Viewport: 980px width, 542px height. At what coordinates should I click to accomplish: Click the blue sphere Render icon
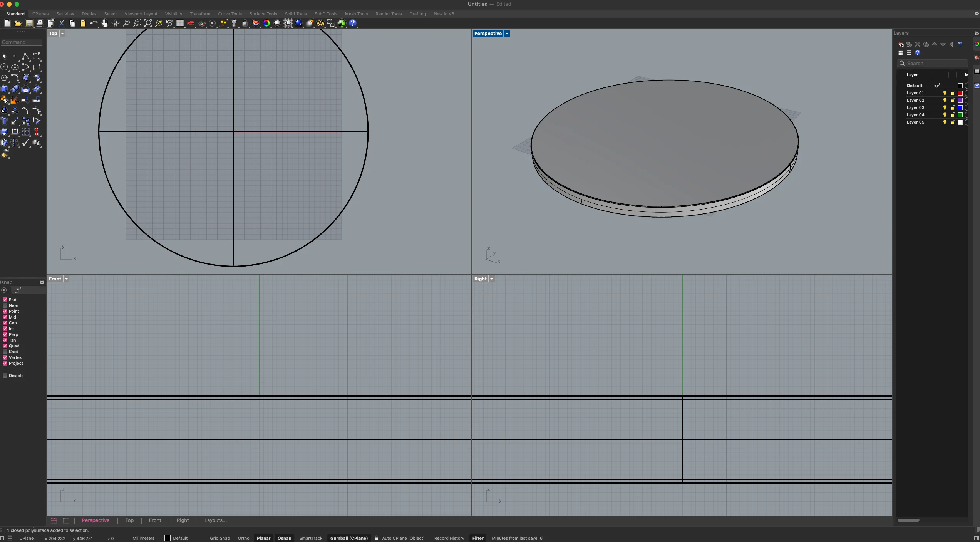[x=298, y=23]
